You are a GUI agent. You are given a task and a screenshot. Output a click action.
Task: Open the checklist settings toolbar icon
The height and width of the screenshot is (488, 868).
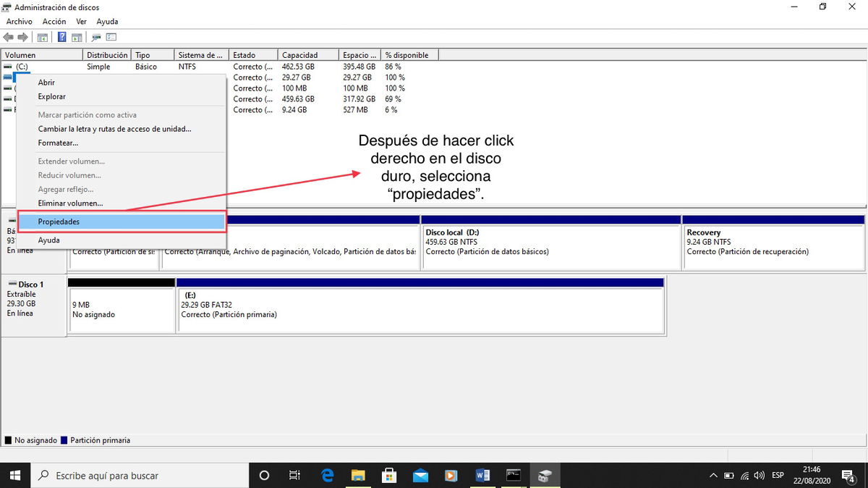[x=111, y=37]
